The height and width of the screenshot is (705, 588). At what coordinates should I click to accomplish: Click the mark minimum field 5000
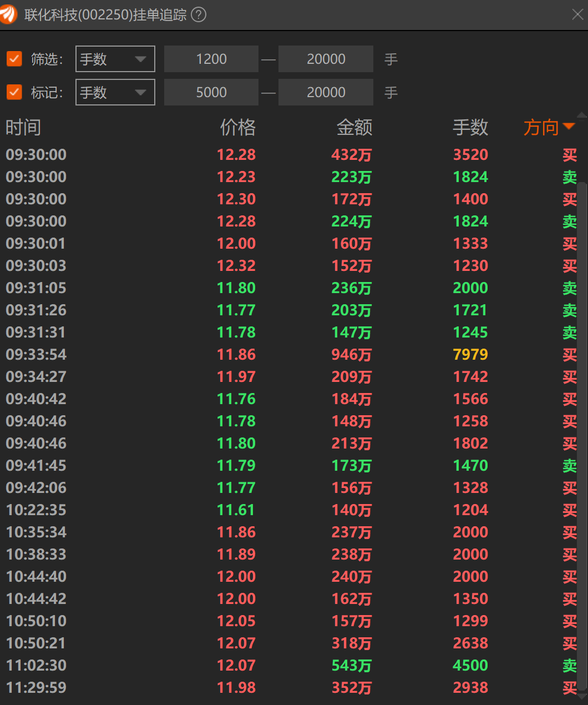211,92
